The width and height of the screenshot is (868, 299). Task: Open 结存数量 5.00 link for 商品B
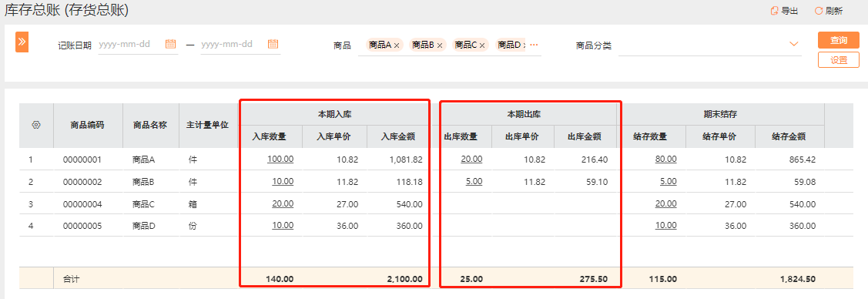pyautogui.click(x=669, y=181)
